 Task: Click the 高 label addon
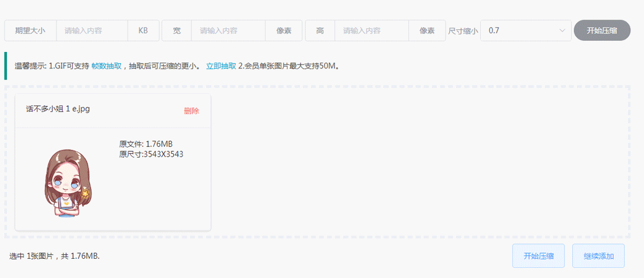pyautogui.click(x=320, y=31)
